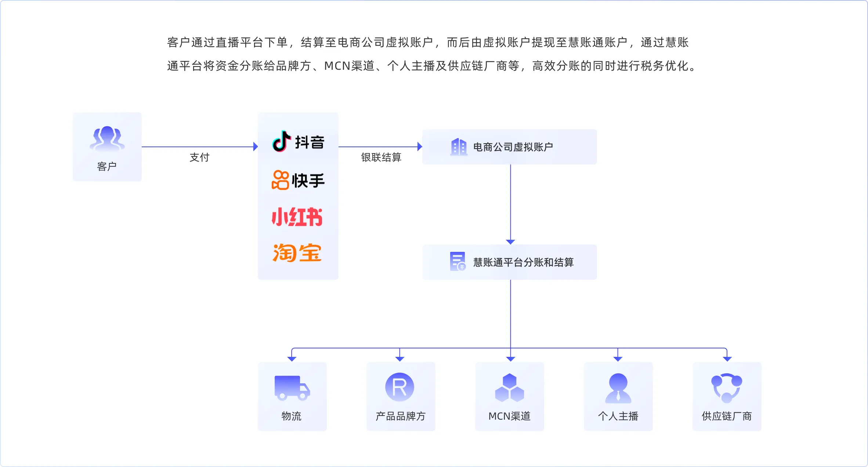The width and height of the screenshot is (868, 467).
Task: Click the document icon beside 慧账通平台分账和结算
Action: 458,261
